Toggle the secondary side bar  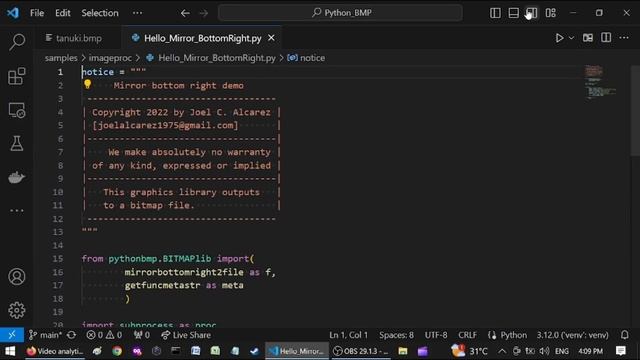coord(532,13)
